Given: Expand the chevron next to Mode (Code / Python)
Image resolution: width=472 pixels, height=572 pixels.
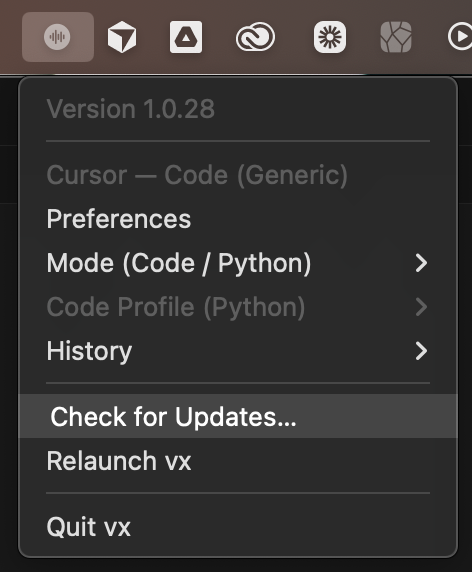Looking at the screenshot, I should click(x=421, y=263).
